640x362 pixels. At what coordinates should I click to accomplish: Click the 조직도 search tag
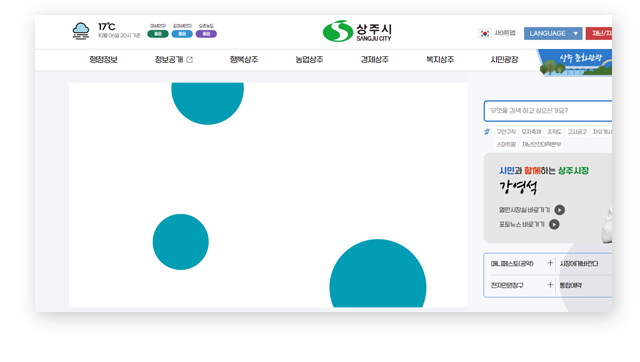554,131
